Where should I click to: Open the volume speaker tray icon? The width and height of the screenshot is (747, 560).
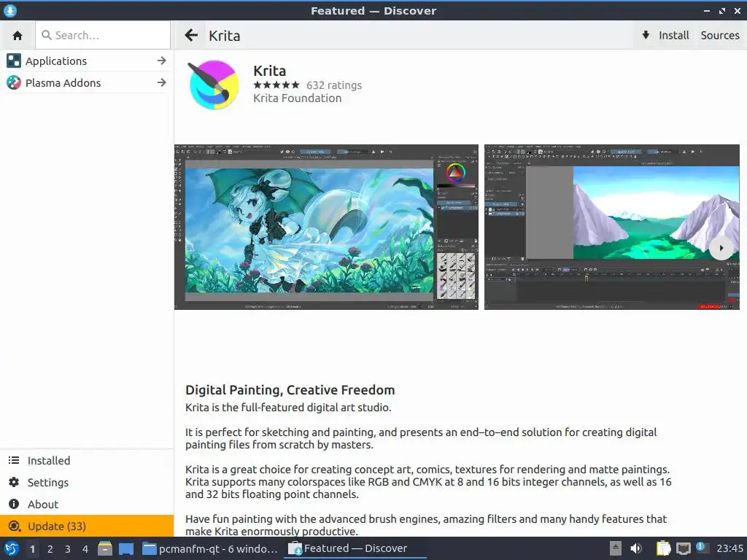click(636, 548)
